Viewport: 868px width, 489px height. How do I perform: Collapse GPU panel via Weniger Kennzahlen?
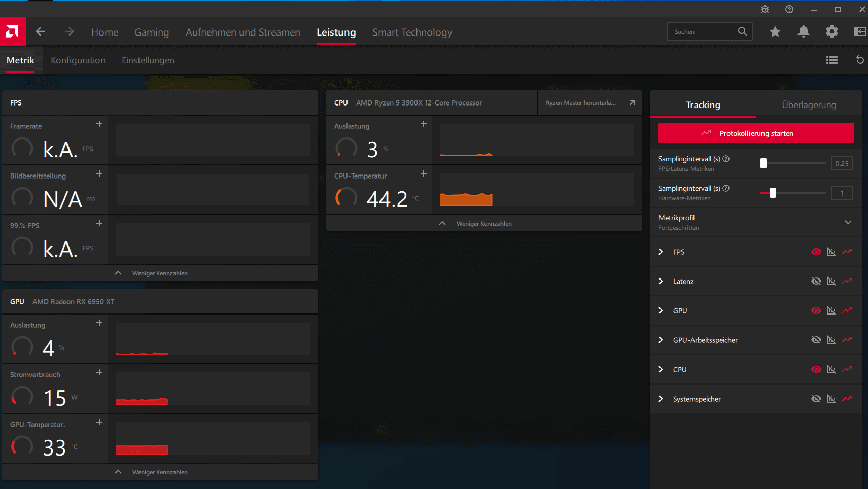click(160, 472)
